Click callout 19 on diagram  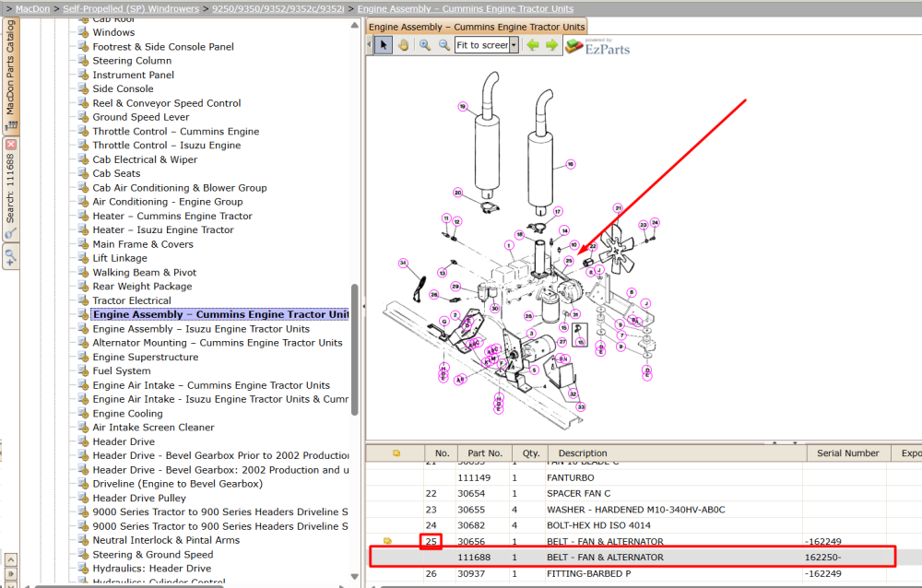(x=463, y=106)
